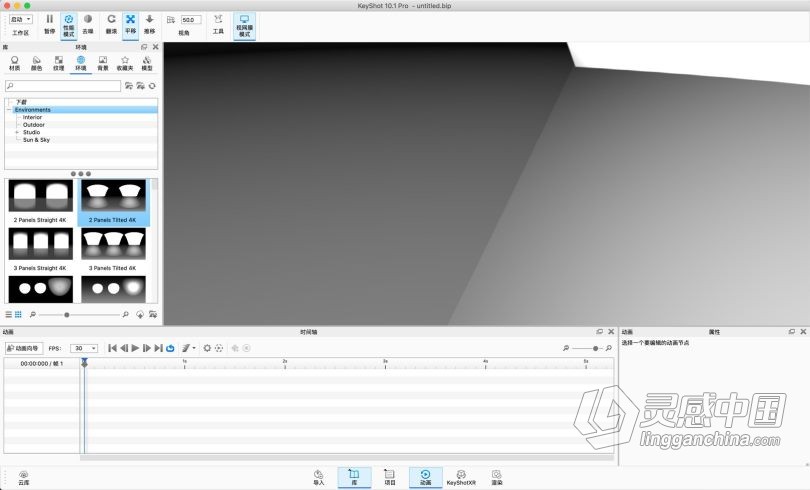810x490 pixels.
Task: Open the timeline settings gear
Action: (207, 349)
